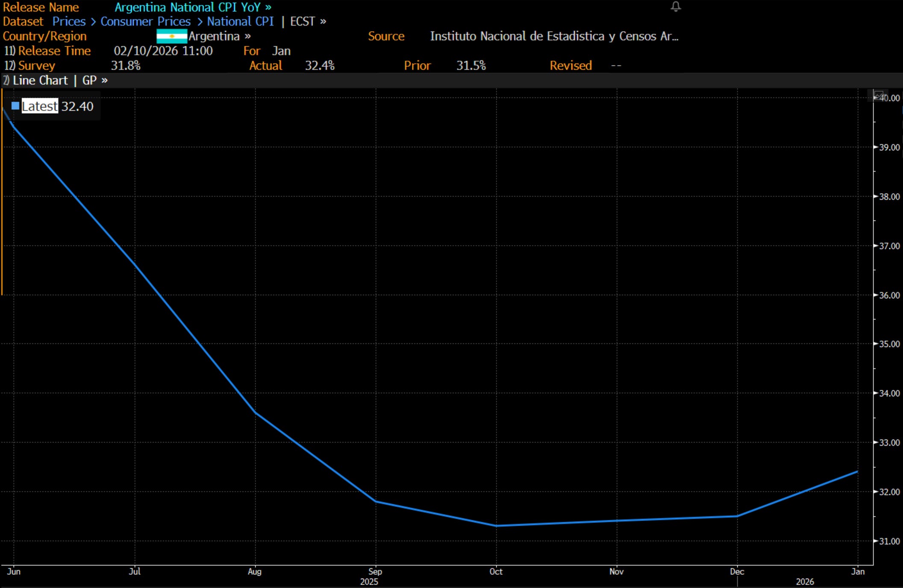Click the 33.00 y-axis label
Viewport: 903px width, 588px height.
click(890, 443)
